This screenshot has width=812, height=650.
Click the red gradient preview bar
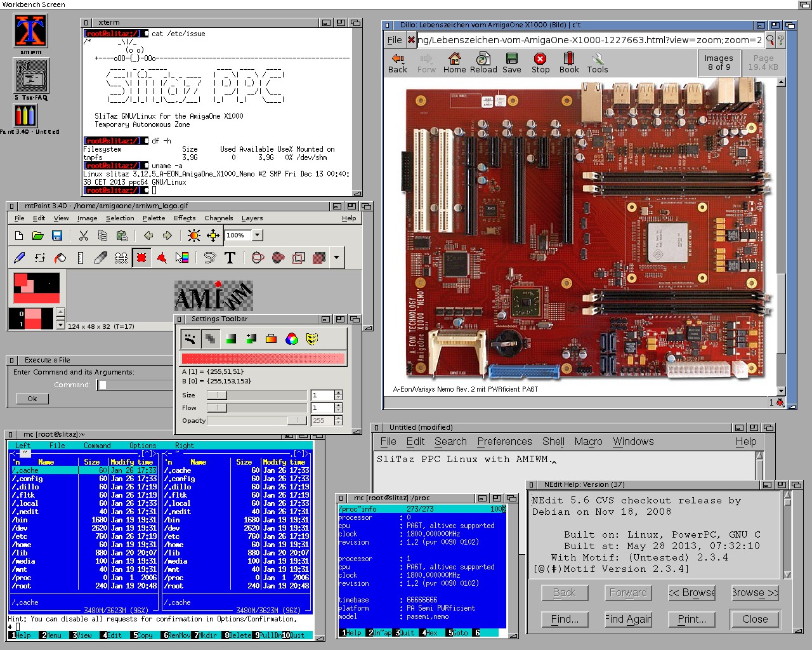pos(263,359)
